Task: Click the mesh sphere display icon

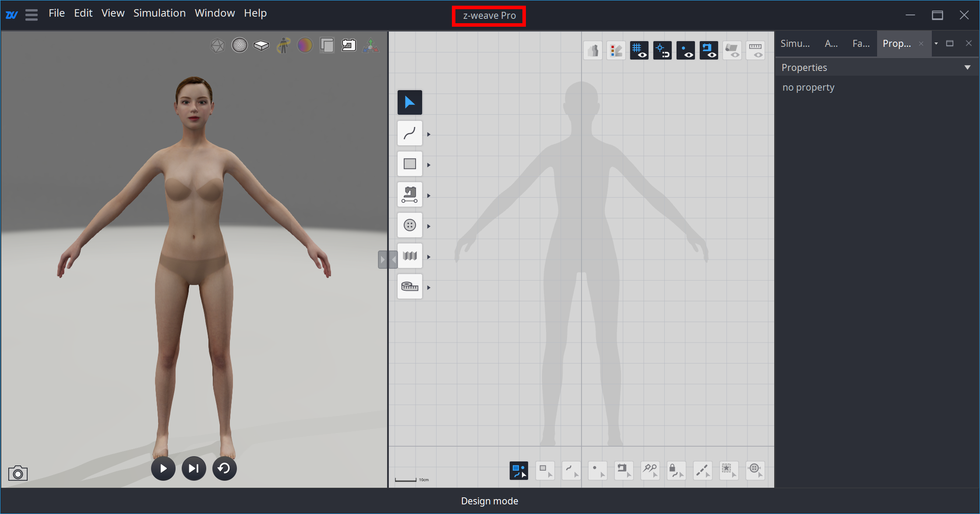Action: pos(240,45)
